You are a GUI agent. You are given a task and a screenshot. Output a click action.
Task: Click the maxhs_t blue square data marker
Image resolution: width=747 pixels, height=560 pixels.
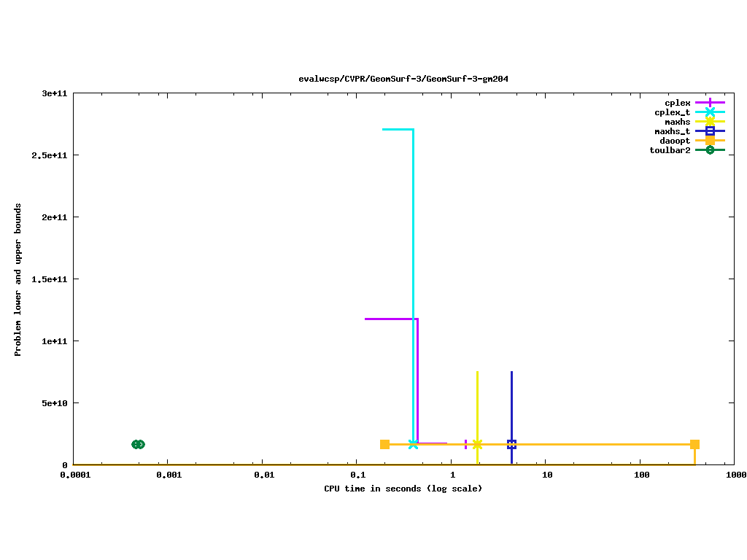pos(511,444)
